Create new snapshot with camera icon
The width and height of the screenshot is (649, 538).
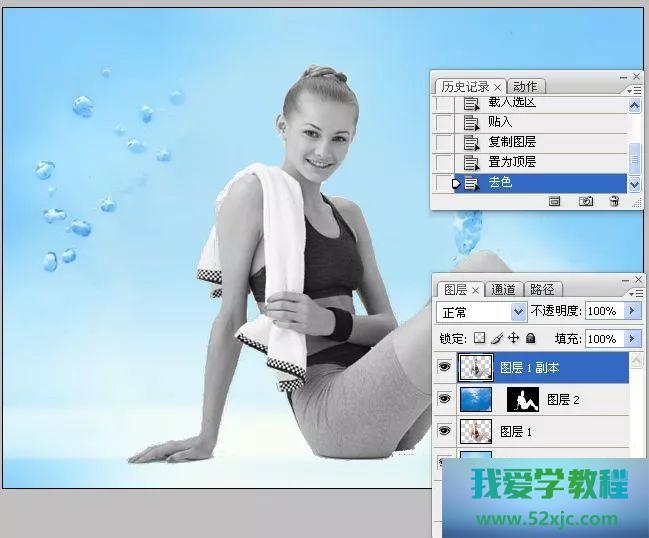pos(586,201)
